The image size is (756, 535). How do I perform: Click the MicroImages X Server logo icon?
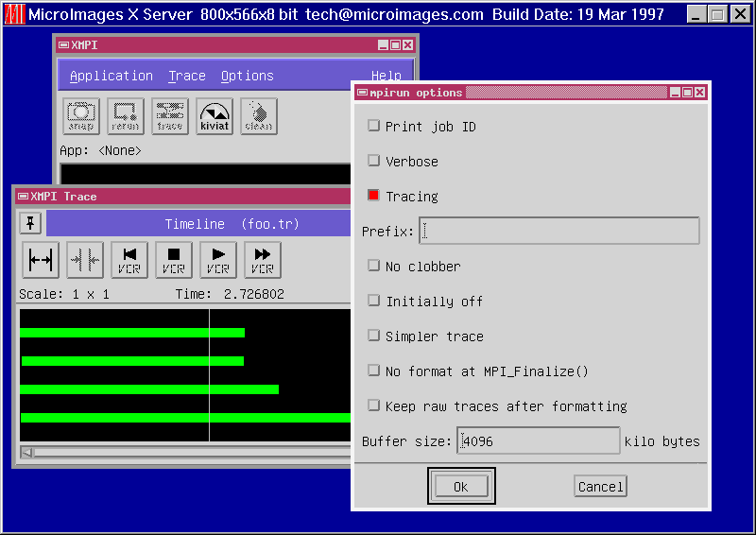click(x=14, y=14)
